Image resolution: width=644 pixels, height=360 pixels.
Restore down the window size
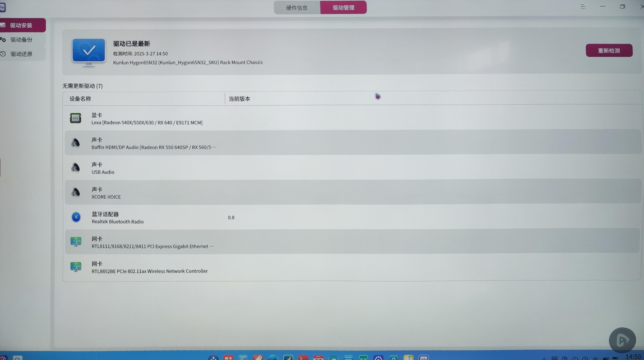(622, 7)
